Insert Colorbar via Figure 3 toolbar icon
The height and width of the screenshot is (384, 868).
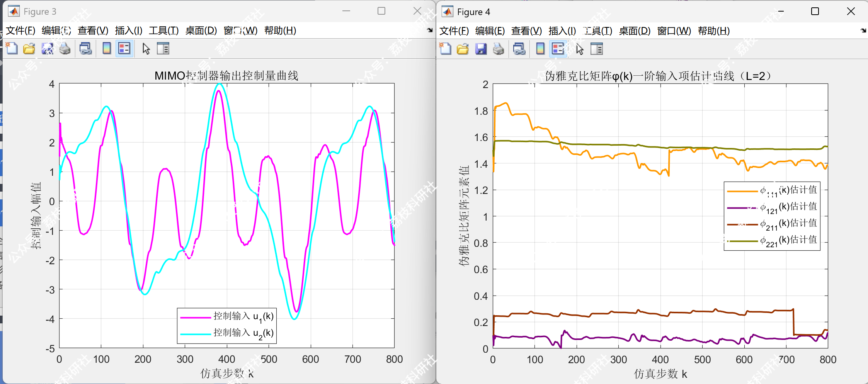click(107, 49)
